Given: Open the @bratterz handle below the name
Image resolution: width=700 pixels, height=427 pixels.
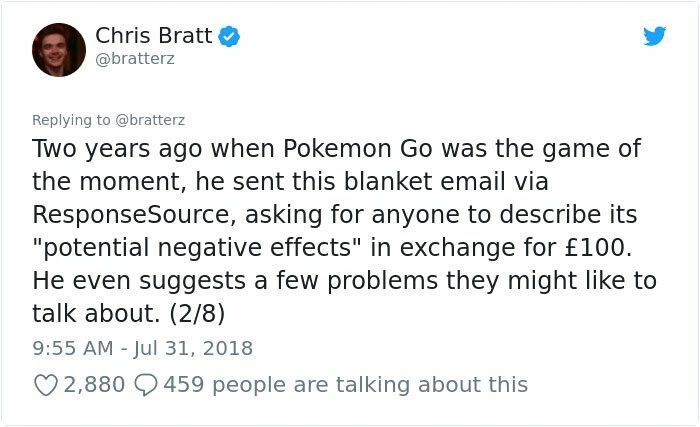Looking at the screenshot, I should coord(135,59).
